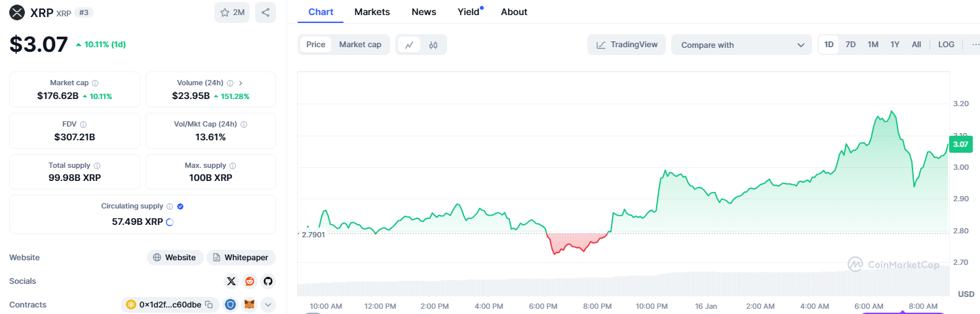Click the 57.49B XRP circulating supply

[x=138, y=222]
